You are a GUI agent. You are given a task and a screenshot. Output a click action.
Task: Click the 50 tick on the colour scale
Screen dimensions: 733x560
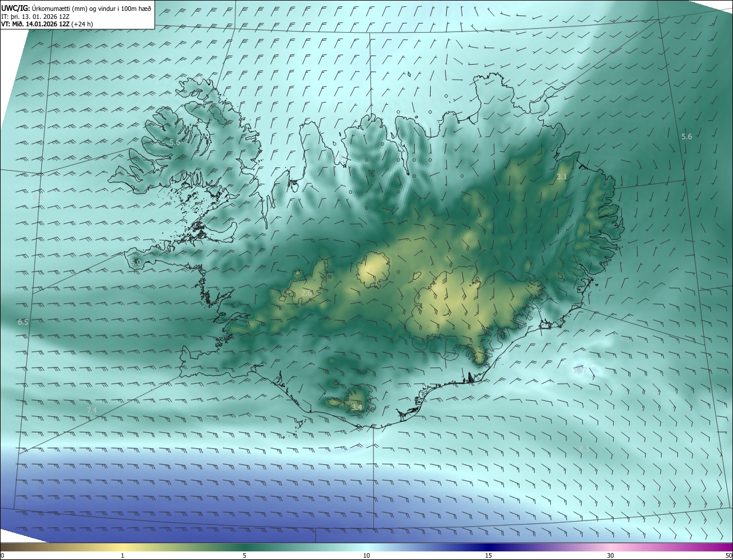pyautogui.click(x=728, y=555)
